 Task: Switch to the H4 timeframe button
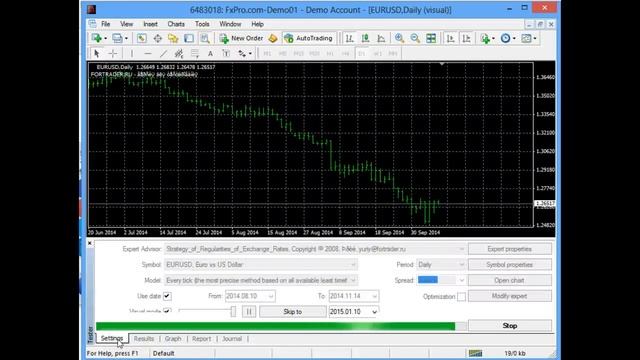(x=346, y=53)
